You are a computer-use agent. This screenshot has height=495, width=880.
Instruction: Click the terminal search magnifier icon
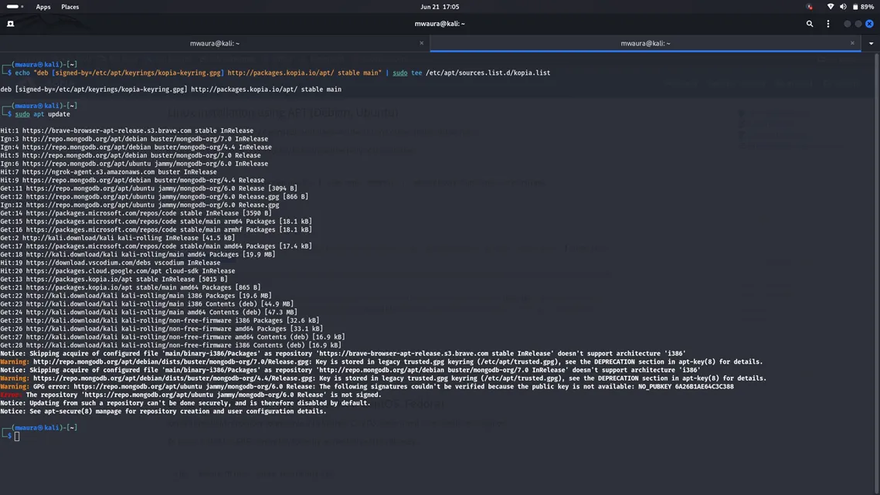coord(810,24)
